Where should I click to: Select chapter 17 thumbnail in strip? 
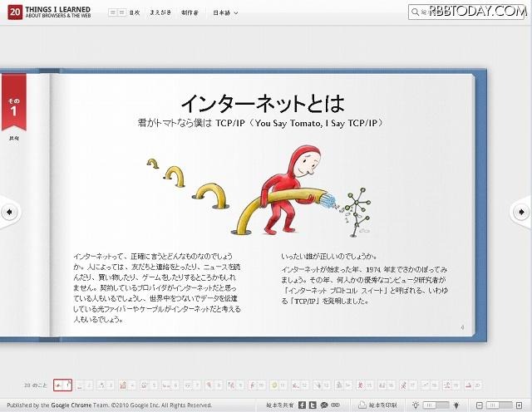[407, 385]
